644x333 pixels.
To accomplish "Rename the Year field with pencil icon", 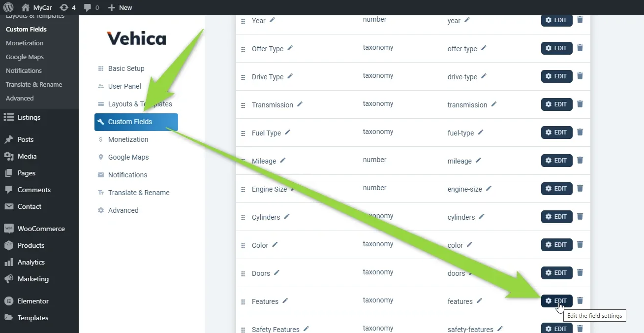I will click(272, 20).
